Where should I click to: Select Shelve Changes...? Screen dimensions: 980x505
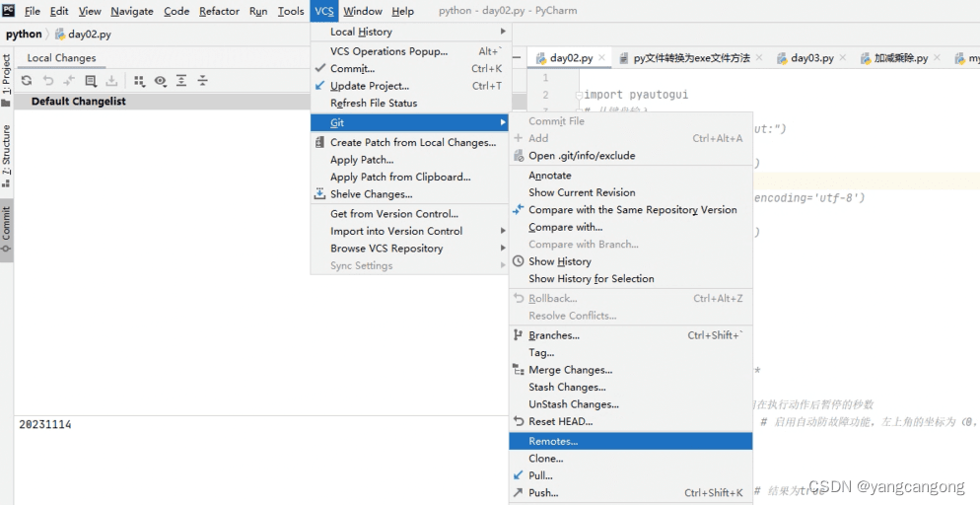point(410,194)
